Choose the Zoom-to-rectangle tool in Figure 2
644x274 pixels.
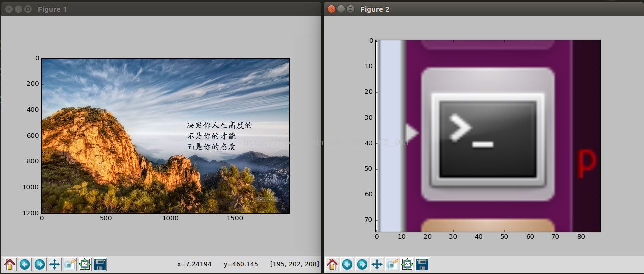392,264
